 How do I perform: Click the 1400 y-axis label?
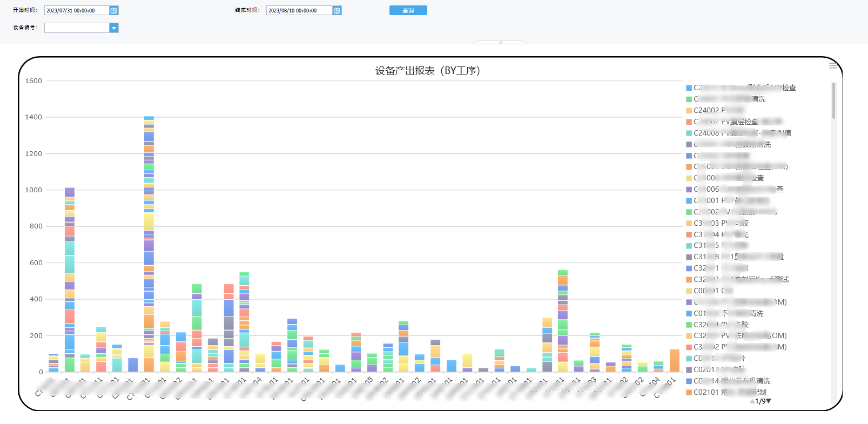[33, 117]
